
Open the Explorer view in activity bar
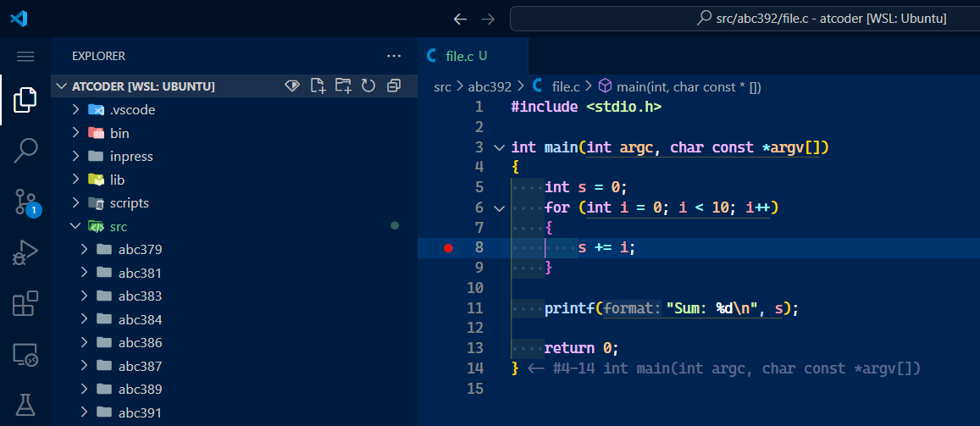click(x=25, y=100)
